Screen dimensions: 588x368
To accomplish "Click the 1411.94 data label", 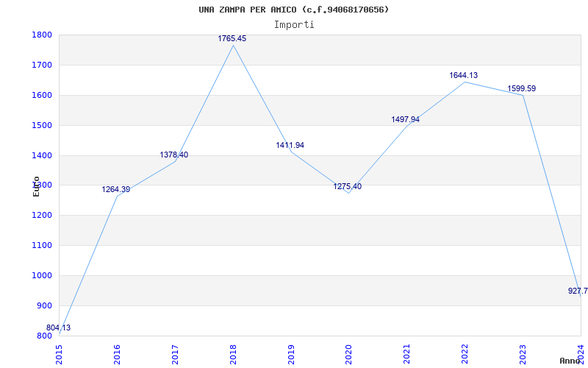I will 290,145.
